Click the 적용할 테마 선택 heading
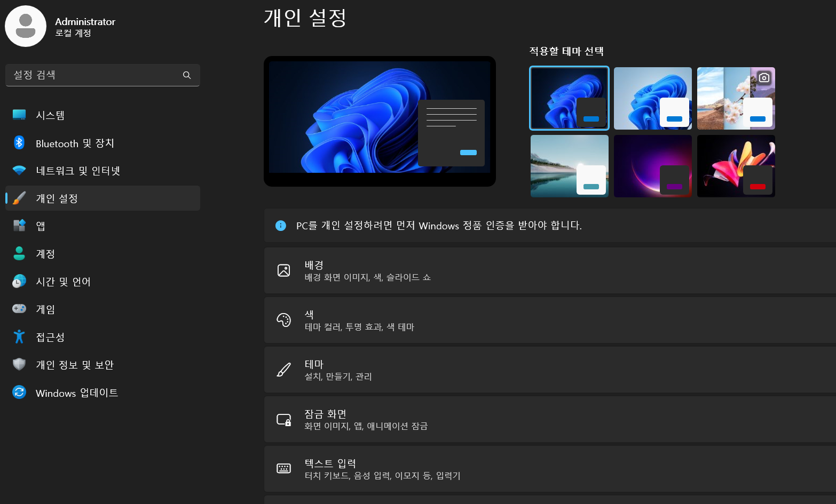The height and width of the screenshot is (504, 836). tap(566, 51)
